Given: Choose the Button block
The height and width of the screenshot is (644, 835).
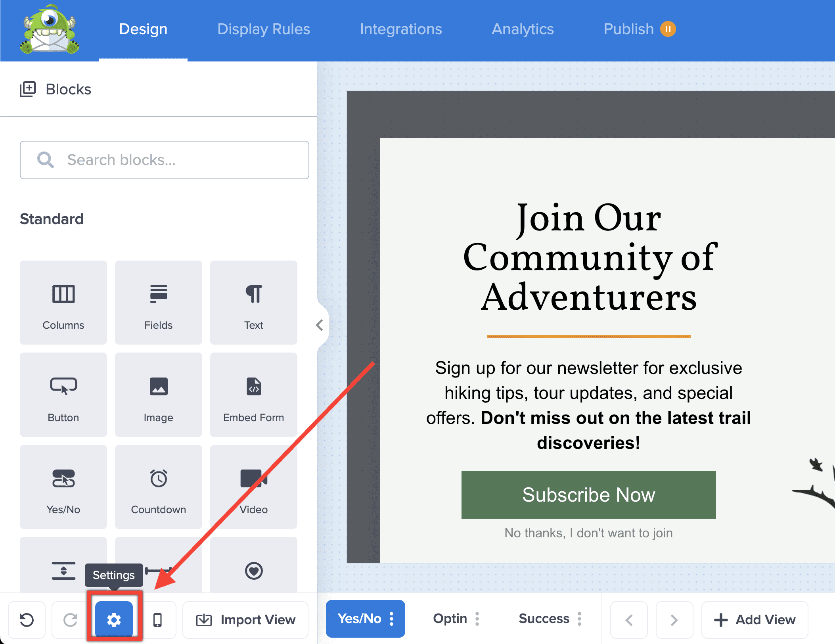Looking at the screenshot, I should (63, 395).
